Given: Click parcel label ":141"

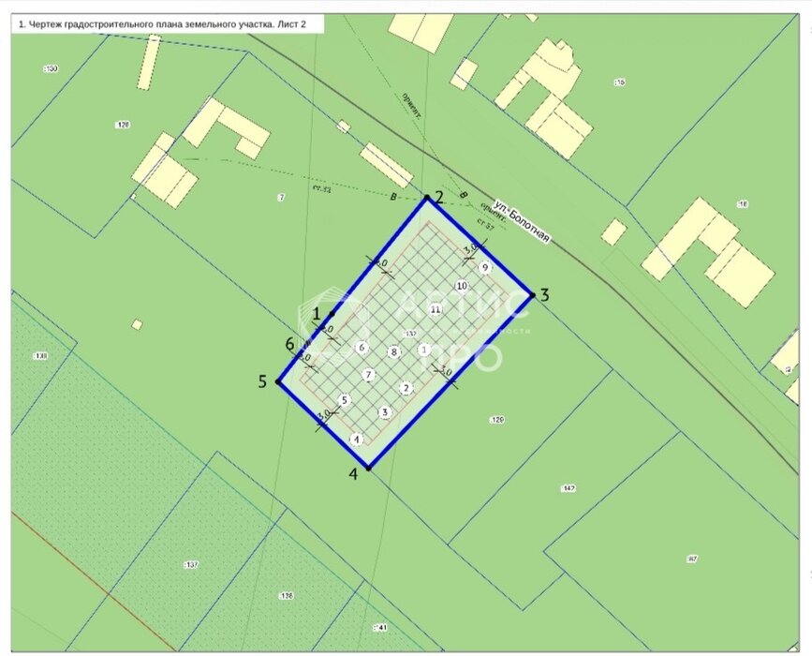Looking at the screenshot, I should click(x=380, y=628).
